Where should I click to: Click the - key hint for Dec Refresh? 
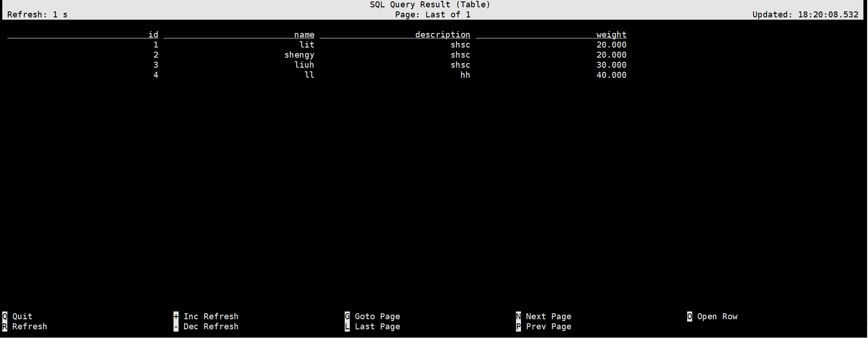(176, 327)
